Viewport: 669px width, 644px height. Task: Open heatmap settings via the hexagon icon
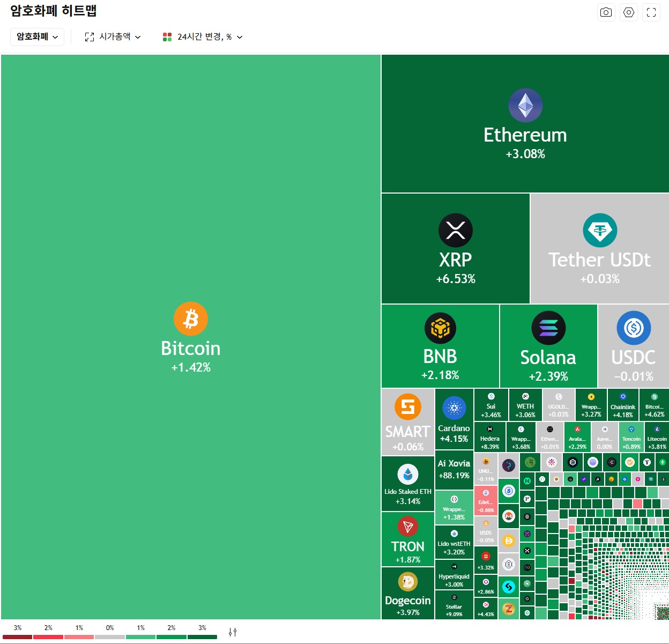pos(629,12)
